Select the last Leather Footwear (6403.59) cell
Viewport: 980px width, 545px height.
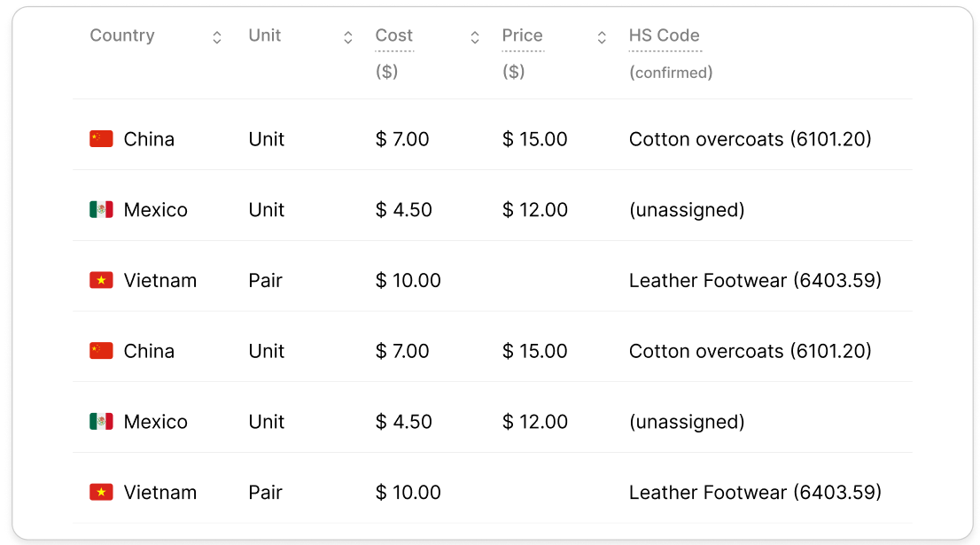(755, 493)
